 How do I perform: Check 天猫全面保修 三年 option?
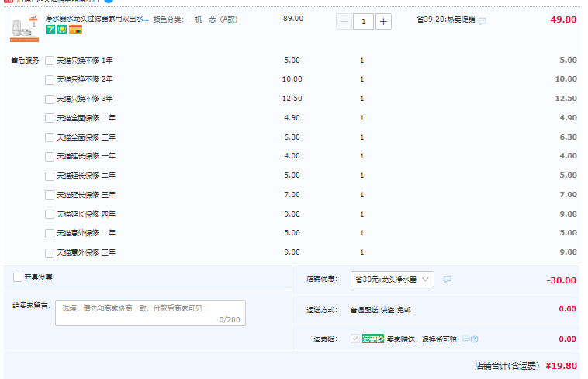[50, 137]
